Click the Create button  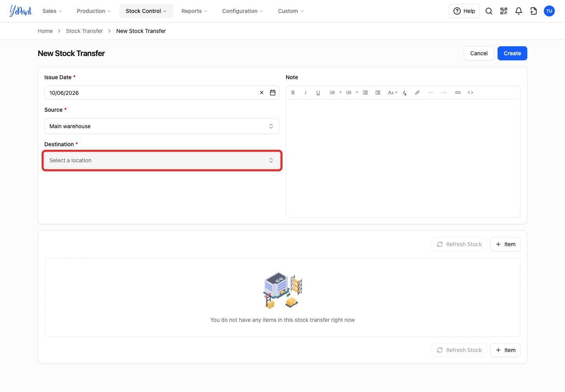click(512, 53)
